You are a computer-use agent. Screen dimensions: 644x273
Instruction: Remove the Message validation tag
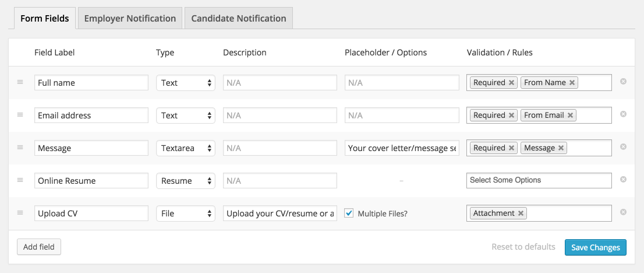coord(561,148)
